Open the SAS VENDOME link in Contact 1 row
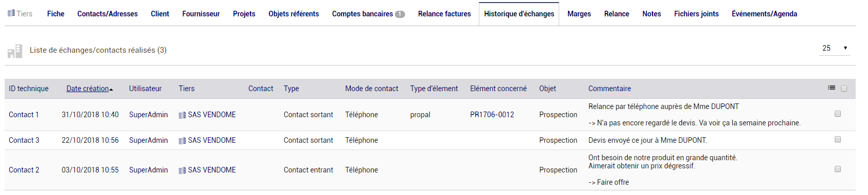The height and width of the screenshot is (195, 868). click(x=212, y=115)
